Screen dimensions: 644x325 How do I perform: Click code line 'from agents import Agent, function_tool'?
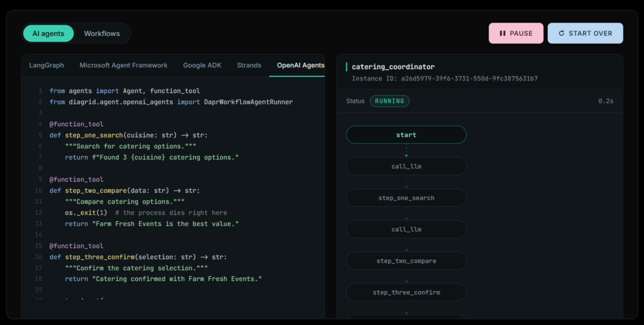[125, 91]
